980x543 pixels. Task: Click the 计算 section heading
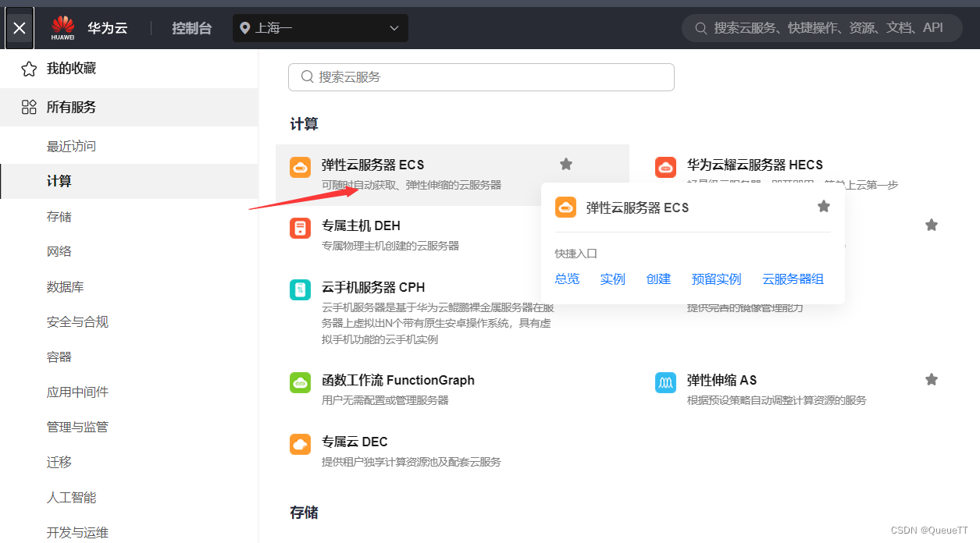point(304,124)
